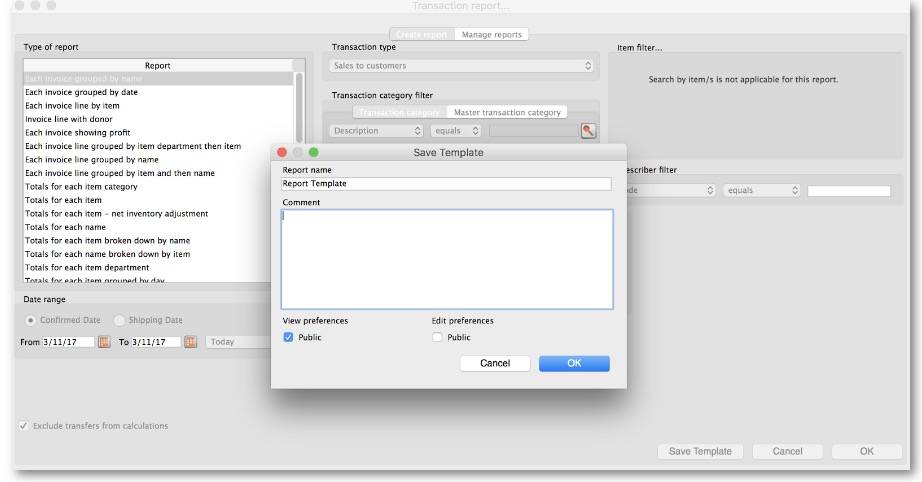The height and width of the screenshot is (482, 922).
Task: Click the green zoom button on Save Template dialog
Action: (x=313, y=152)
